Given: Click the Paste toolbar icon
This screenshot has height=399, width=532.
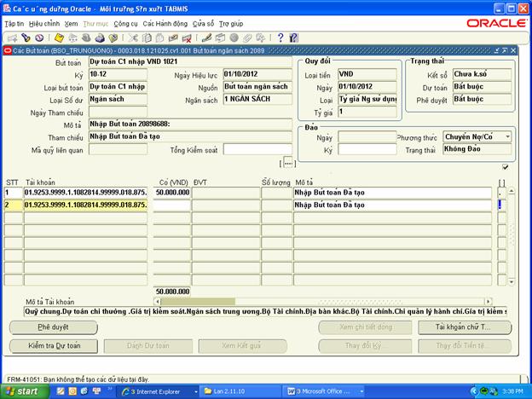Looking at the screenshot, I should pyautogui.click(x=159, y=38).
